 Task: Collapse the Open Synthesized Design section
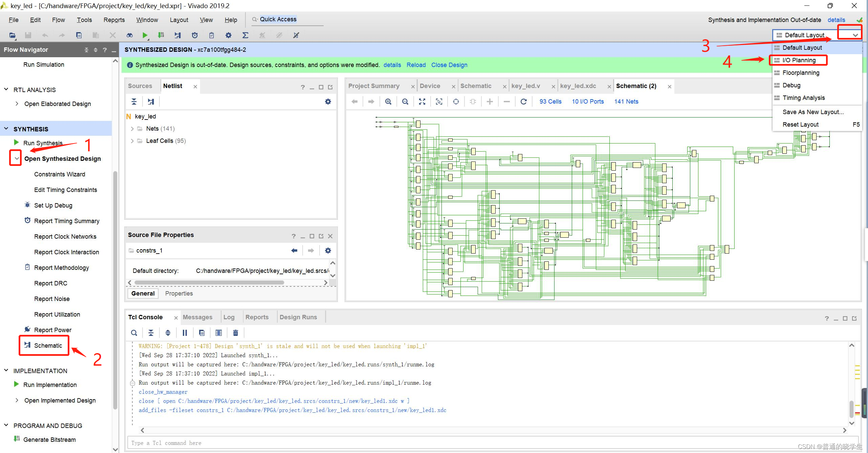point(16,158)
